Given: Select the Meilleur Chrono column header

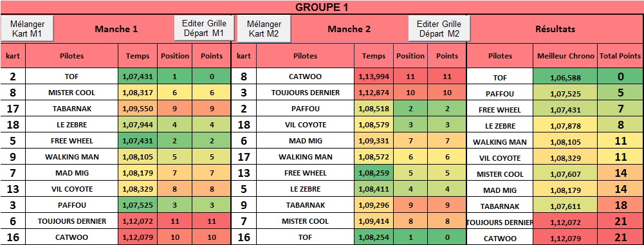Looking at the screenshot, I should pyautogui.click(x=566, y=56).
